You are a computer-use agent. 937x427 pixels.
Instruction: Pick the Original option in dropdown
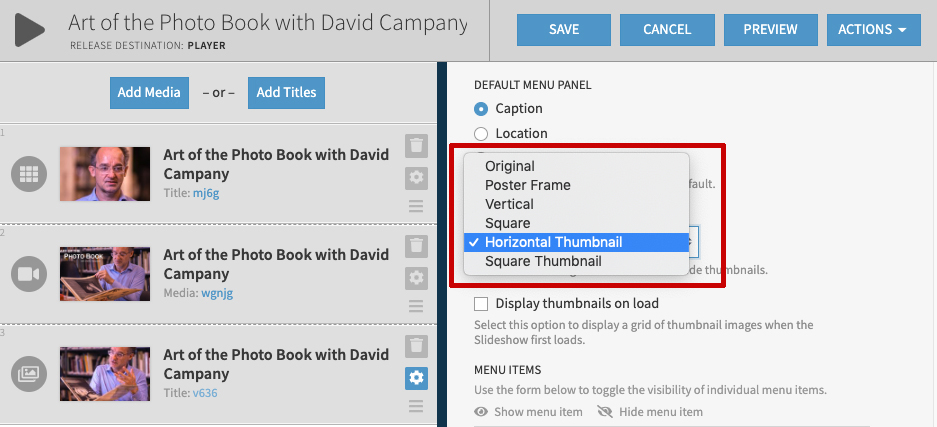tap(509, 166)
